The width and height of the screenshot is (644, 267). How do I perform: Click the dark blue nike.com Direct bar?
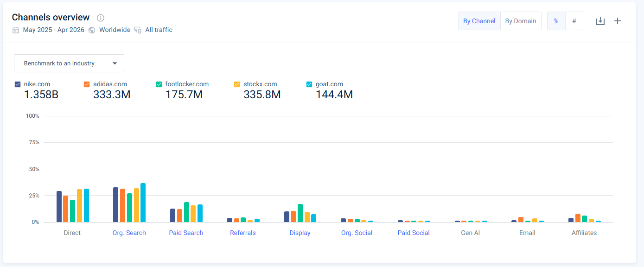(59, 207)
